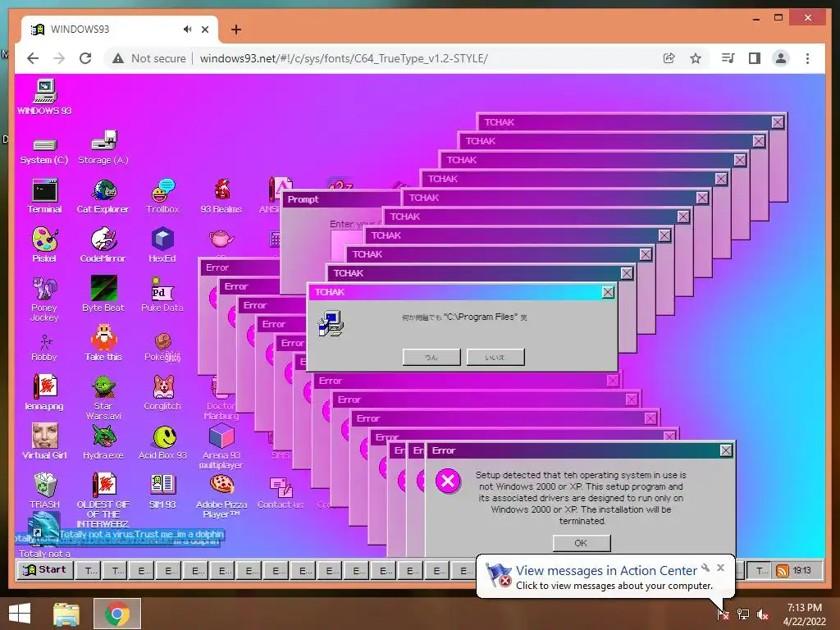Share this page icon in address bar
This screenshot has width=840, height=630.
click(669, 58)
